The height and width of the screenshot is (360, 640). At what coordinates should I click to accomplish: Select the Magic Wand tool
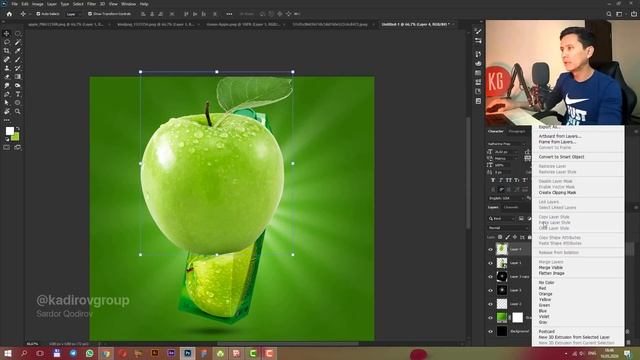[x=18, y=42]
